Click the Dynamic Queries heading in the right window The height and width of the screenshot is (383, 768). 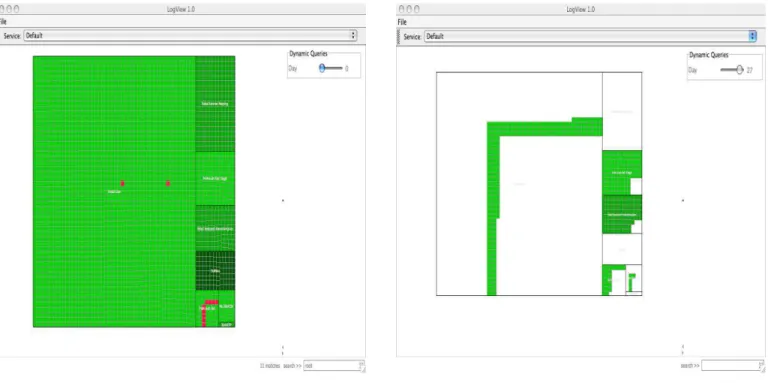(x=708, y=55)
